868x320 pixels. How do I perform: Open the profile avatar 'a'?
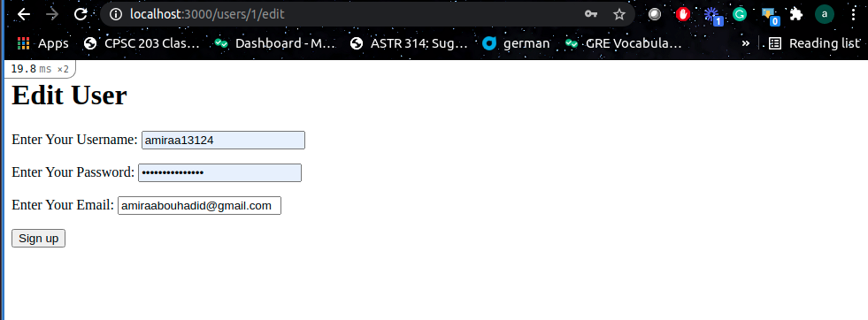pos(825,14)
